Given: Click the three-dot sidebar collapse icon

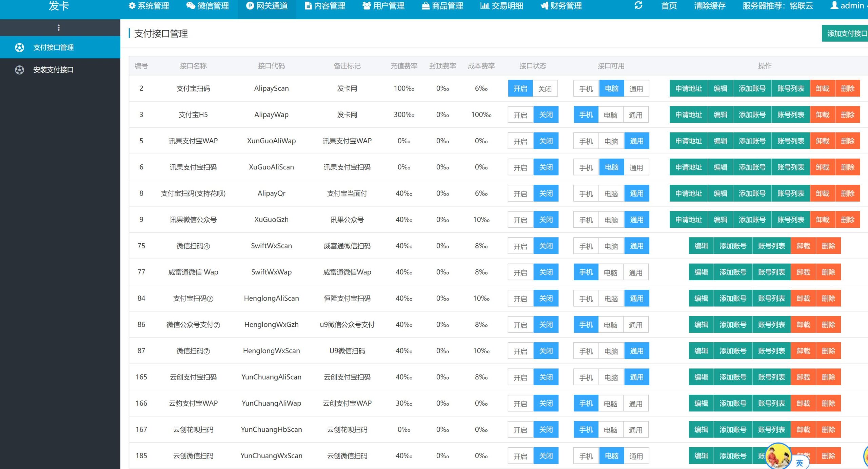Looking at the screenshot, I should click(x=59, y=27).
